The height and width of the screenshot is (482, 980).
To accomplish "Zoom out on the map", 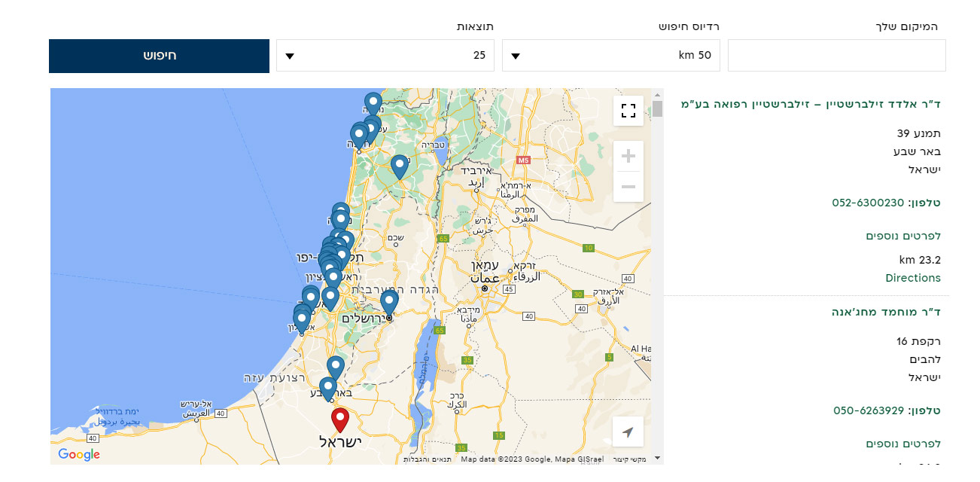I will click(x=628, y=187).
